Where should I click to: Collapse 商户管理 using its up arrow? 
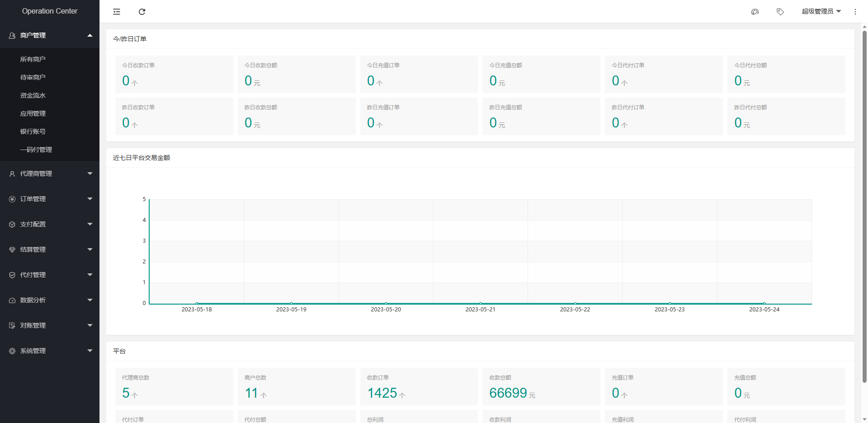click(x=90, y=35)
